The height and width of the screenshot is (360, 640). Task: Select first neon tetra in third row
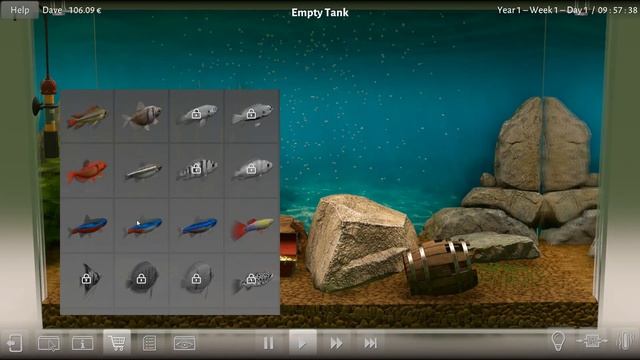click(87, 226)
